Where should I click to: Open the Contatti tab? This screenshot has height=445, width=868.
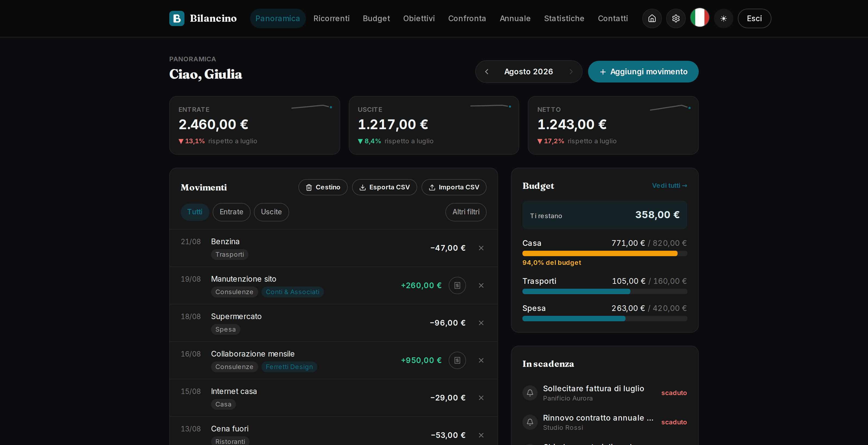point(612,18)
